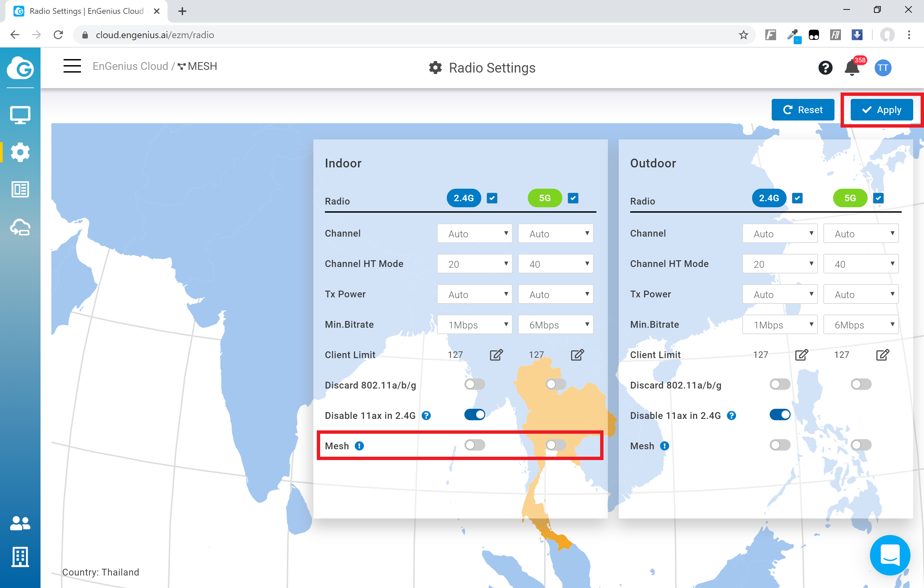Select the Radio Settings browser tab

pos(86,11)
